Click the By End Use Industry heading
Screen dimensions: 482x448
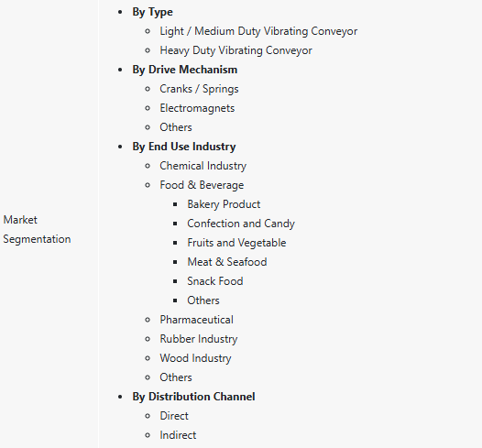point(184,147)
